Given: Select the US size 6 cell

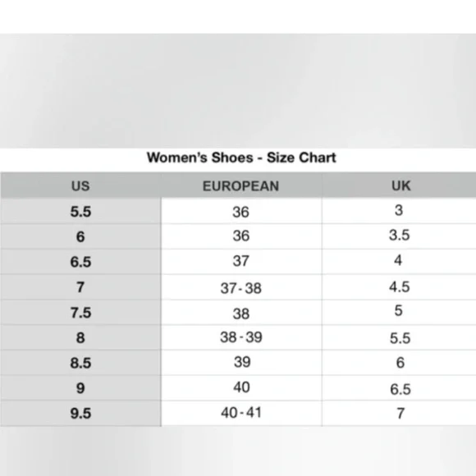Looking at the screenshot, I should 80,236.
